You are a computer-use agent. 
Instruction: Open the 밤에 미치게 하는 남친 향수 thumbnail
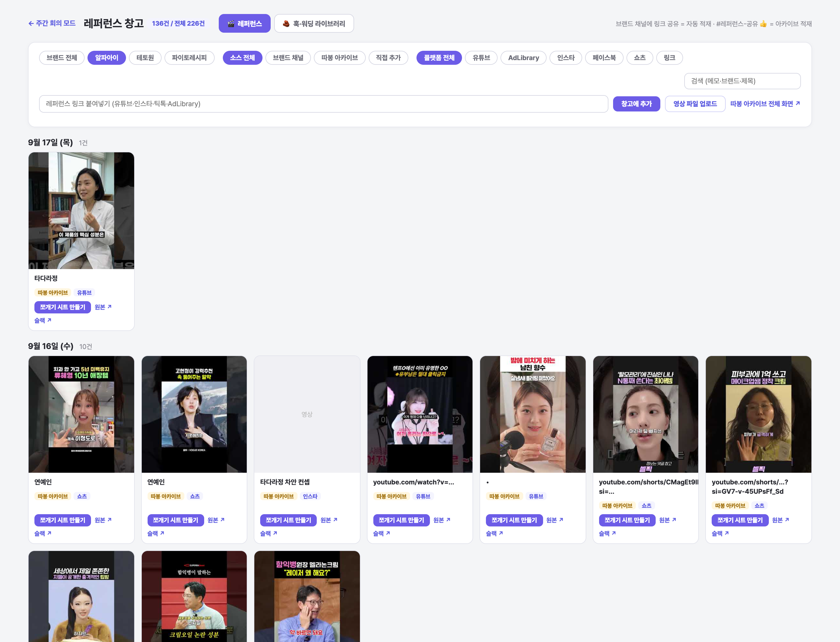[533, 414]
